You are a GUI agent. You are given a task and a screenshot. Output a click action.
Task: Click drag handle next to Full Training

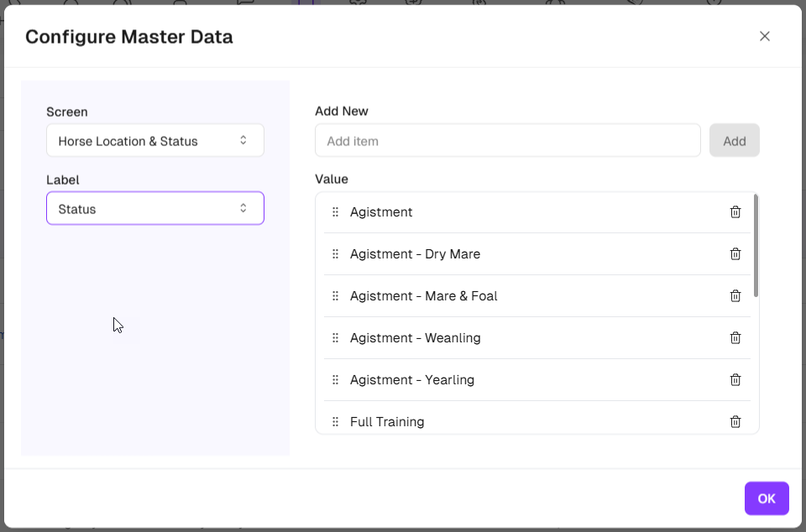(x=335, y=422)
